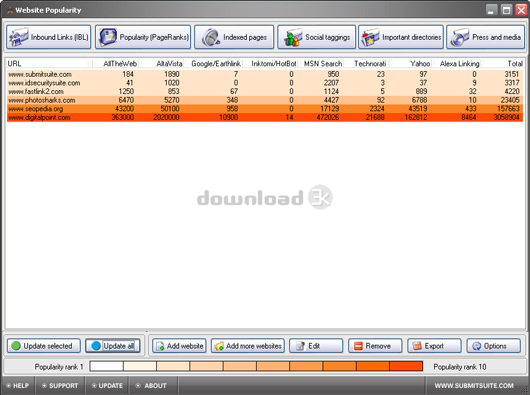
Task: Sort table by Yahoo column header
Action: click(420, 64)
